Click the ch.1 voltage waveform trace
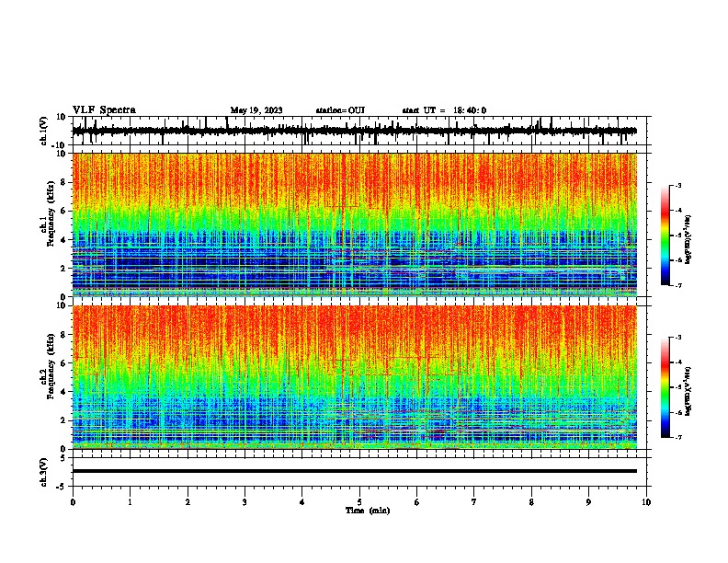 pyautogui.click(x=354, y=131)
